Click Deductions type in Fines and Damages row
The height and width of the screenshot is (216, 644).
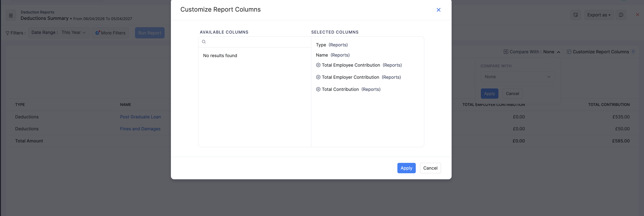click(x=27, y=129)
